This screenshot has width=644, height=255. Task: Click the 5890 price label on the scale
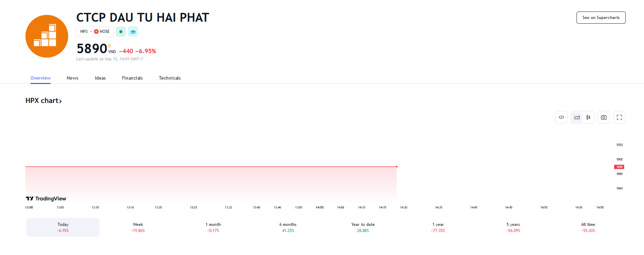(620, 167)
